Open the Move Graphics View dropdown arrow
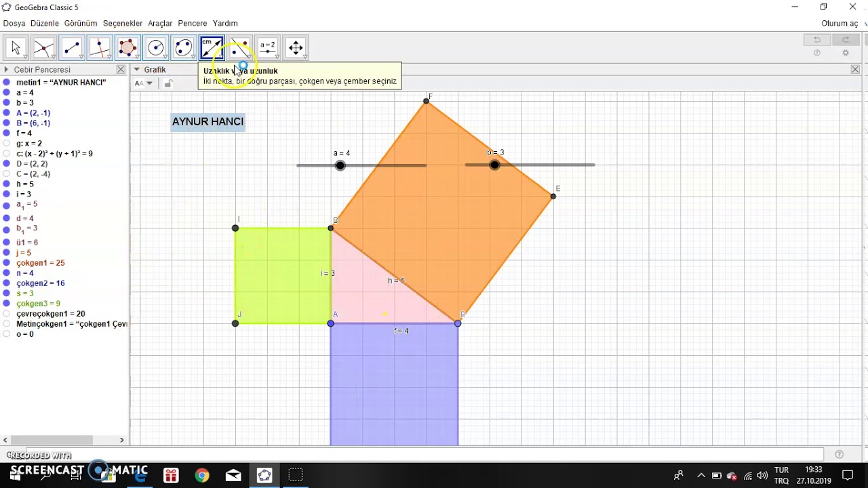 pos(306,57)
